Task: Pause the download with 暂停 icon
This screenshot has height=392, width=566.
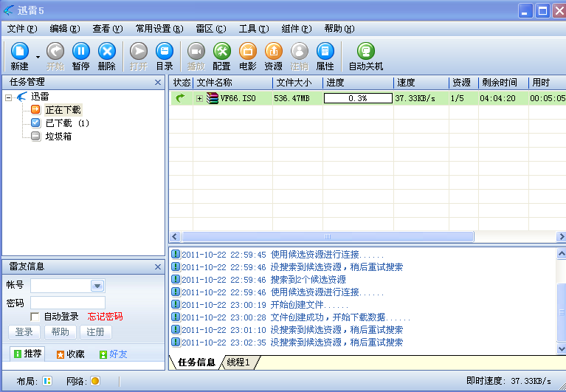Action: click(81, 51)
